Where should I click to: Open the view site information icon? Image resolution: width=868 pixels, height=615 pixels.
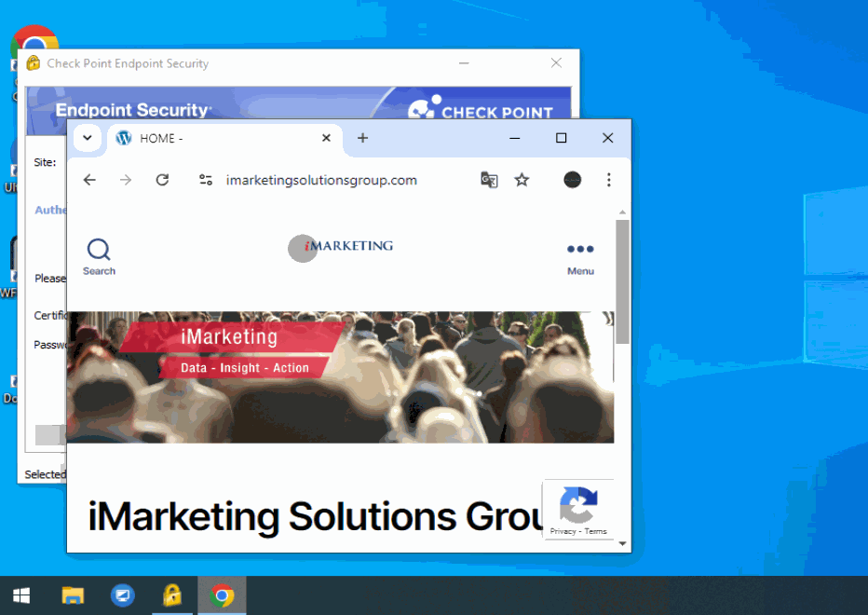206,180
